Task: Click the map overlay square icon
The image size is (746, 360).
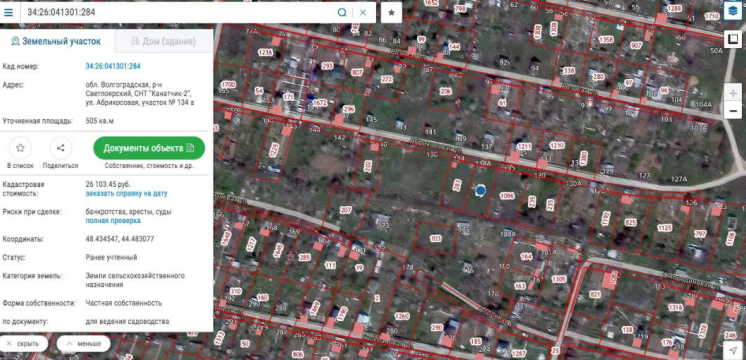Action: (x=733, y=39)
